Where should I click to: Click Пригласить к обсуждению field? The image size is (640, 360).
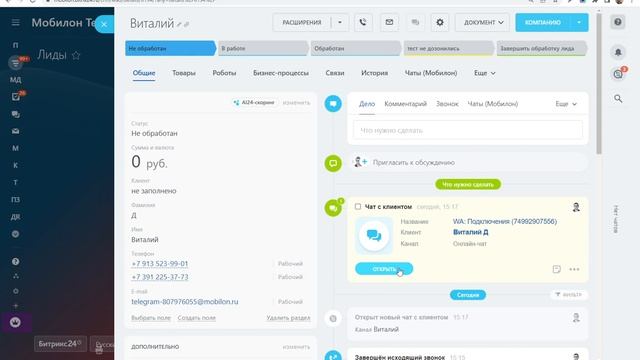point(469,162)
